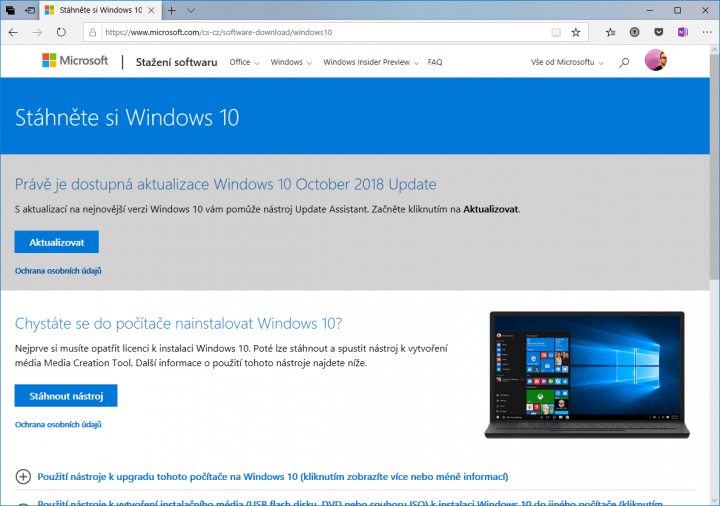Open the account profile picture
The image size is (720, 506).
[x=656, y=60]
